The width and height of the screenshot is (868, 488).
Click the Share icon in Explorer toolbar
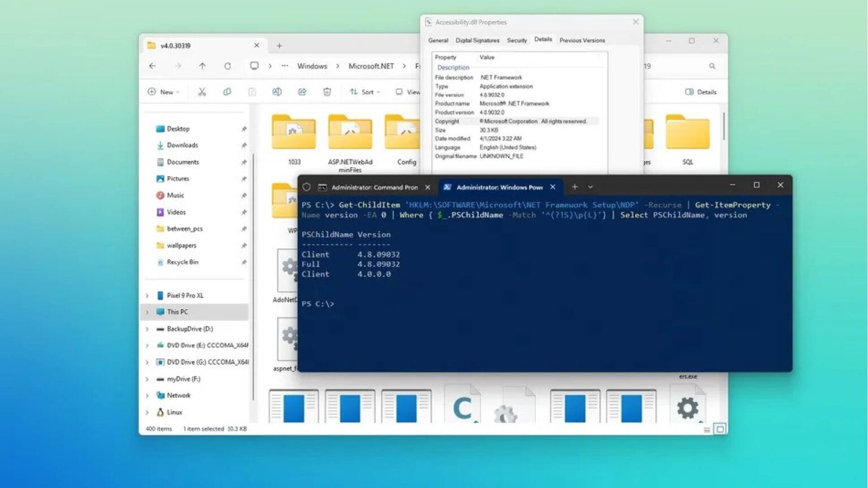tap(303, 91)
